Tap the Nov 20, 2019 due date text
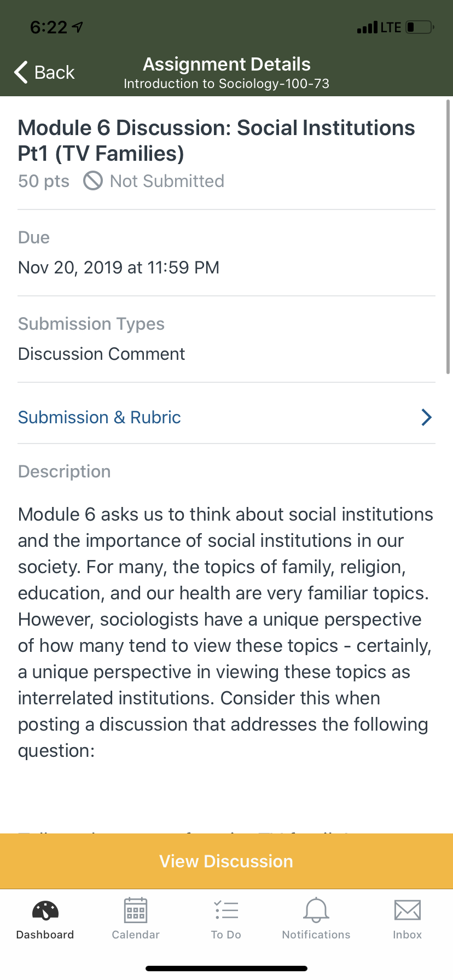 (119, 267)
